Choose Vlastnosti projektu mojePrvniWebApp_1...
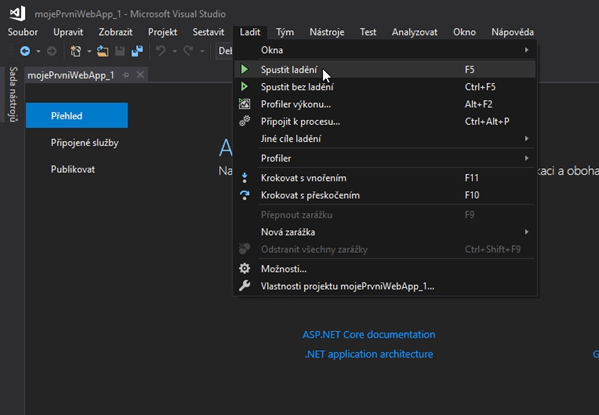The image size is (599, 415). coord(385,286)
